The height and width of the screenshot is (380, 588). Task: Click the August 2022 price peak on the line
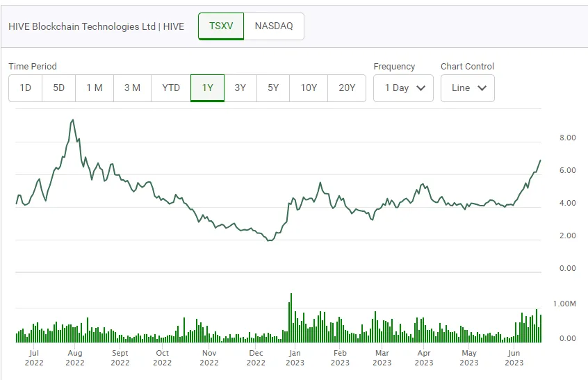click(x=73, y=120)
